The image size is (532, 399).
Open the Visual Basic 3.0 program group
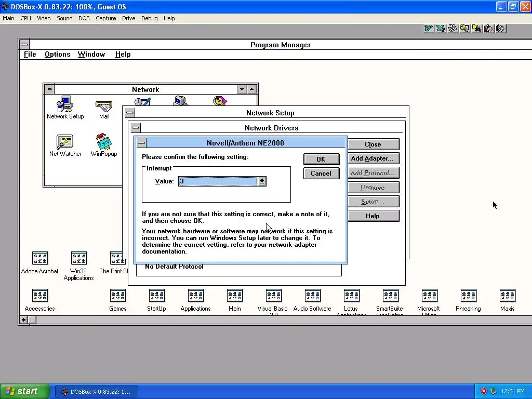click(x=273, y=302)
